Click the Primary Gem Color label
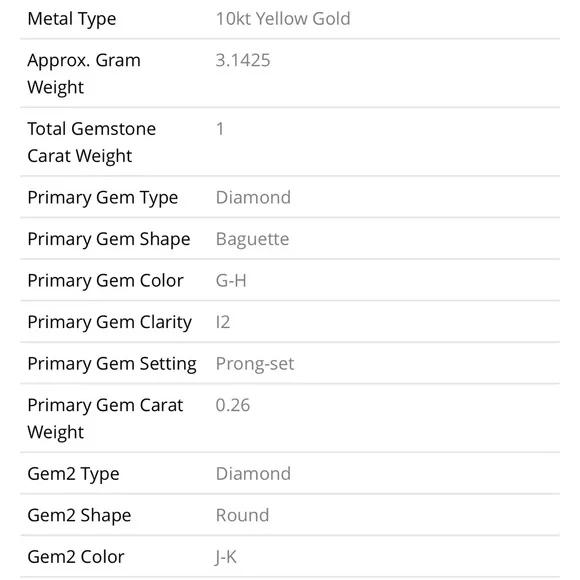This screenshot has width=580, height=580. click(106, 280)
